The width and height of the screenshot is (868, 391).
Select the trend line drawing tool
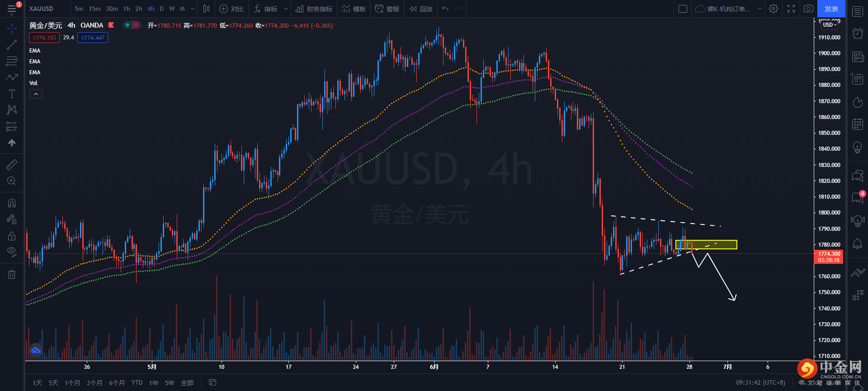click(x=12, y=45)
